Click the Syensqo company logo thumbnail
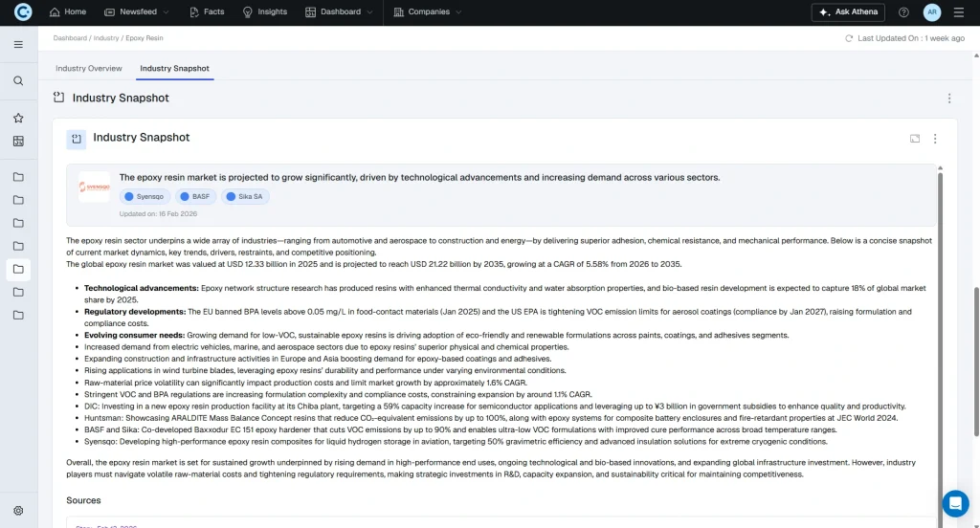 (x=95, y=187)
